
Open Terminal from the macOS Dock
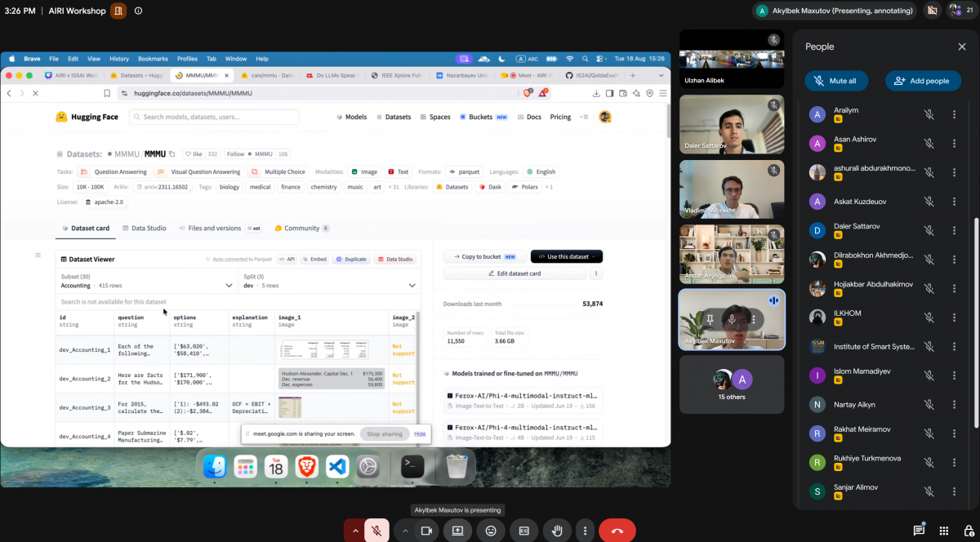[412, 467]
